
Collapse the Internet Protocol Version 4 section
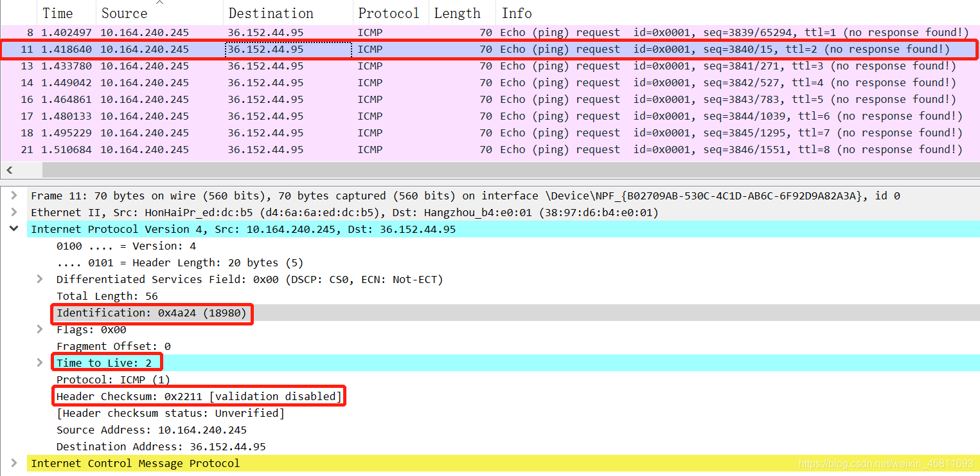point(13,229)
